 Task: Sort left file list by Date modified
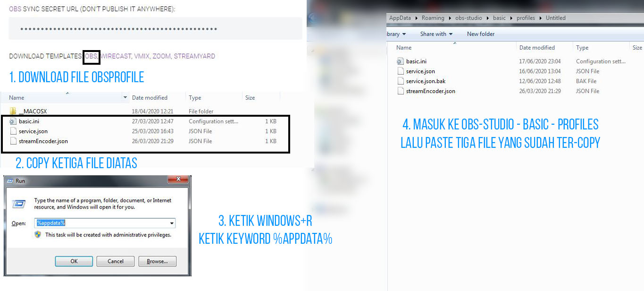click(x=150, y=98)
